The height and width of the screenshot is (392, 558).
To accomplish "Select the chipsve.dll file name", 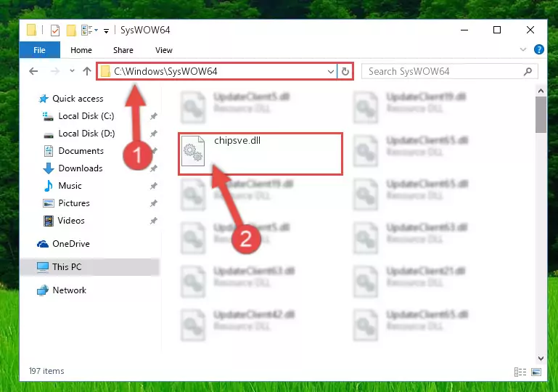I will pos(237,141).
